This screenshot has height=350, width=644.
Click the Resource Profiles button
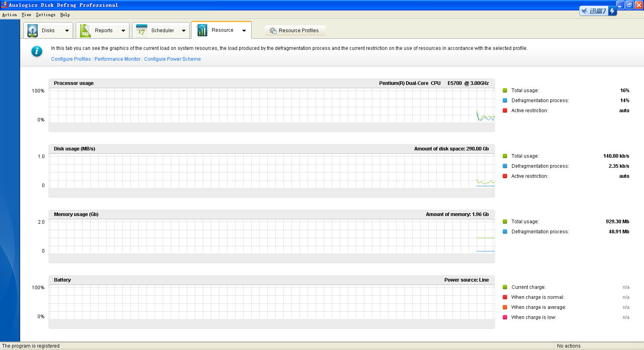coord(295,31)
